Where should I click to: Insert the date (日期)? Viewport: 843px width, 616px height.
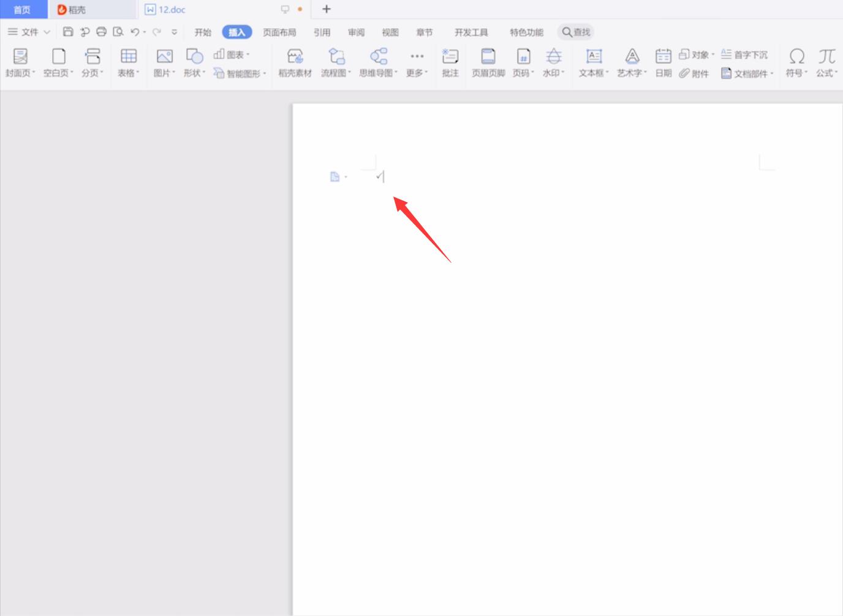click(663, 63)
